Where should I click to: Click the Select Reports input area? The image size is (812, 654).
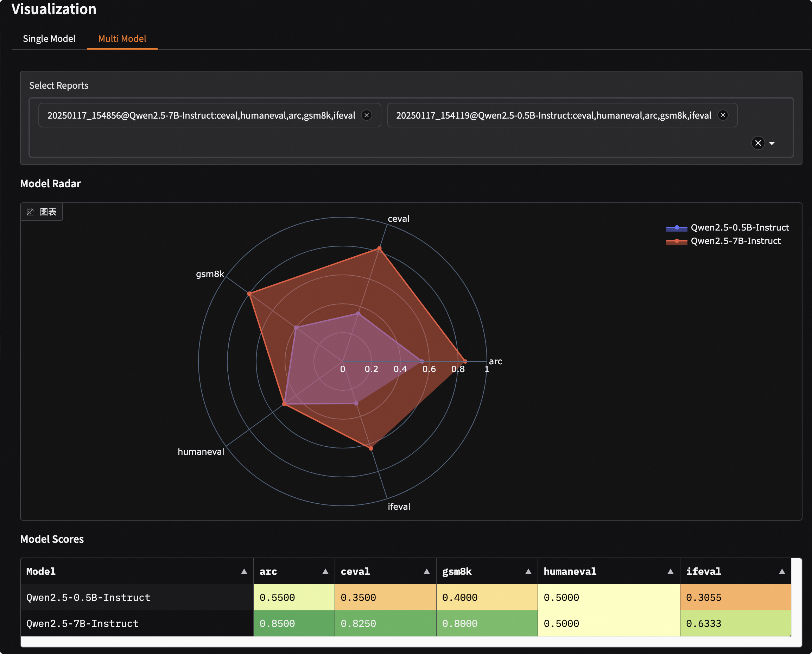(x=377, y=143)
